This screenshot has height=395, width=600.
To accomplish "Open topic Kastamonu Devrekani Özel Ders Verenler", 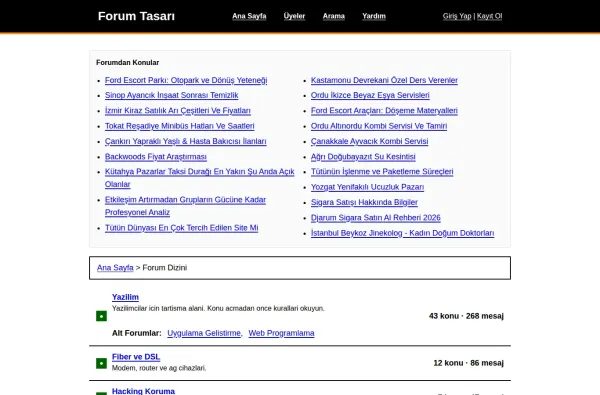I will pos(384,80).
